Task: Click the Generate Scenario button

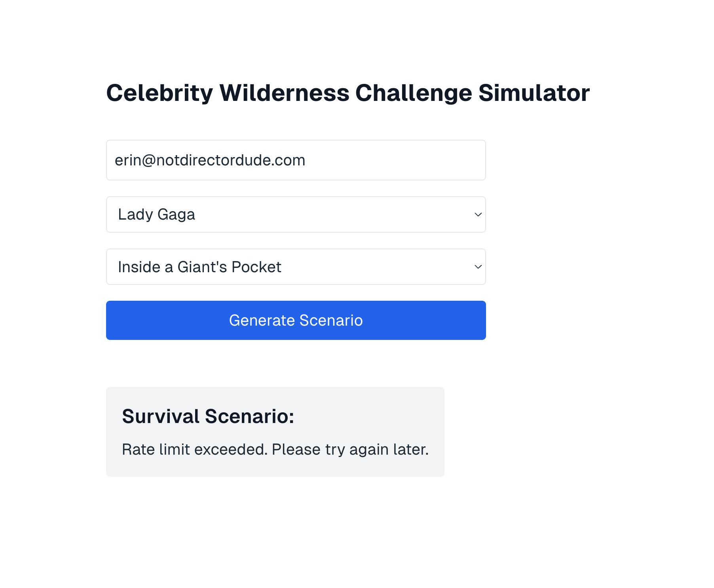Action: tap(296, 320)
